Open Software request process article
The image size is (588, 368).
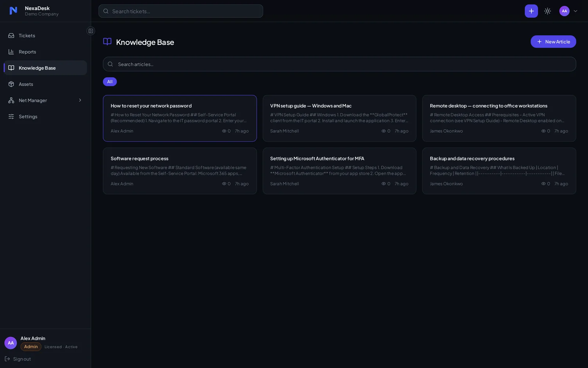(180, 171)
